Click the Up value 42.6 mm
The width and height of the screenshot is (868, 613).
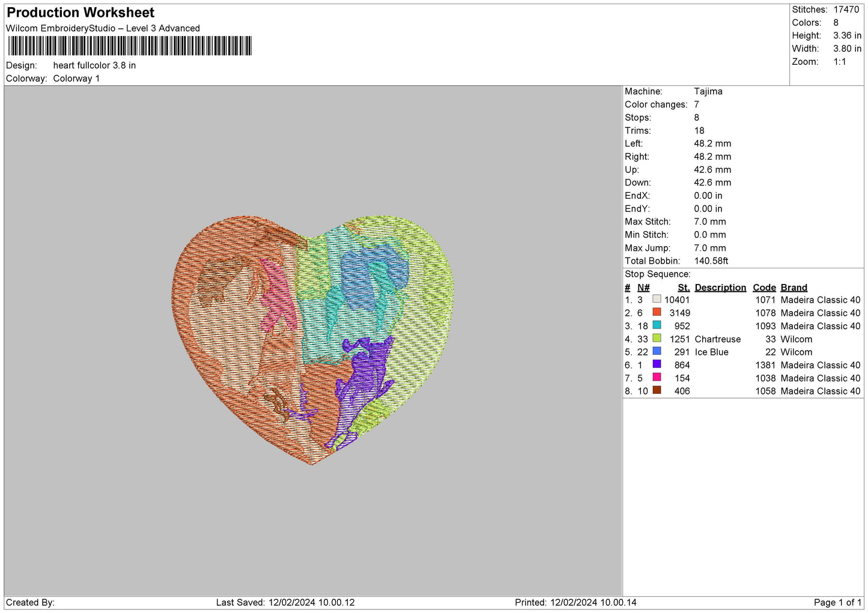(x=712, y=170)
